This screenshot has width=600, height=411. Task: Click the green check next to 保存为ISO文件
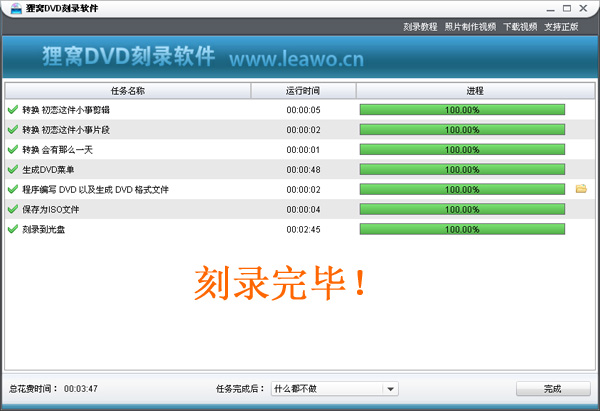click(13, 209)
